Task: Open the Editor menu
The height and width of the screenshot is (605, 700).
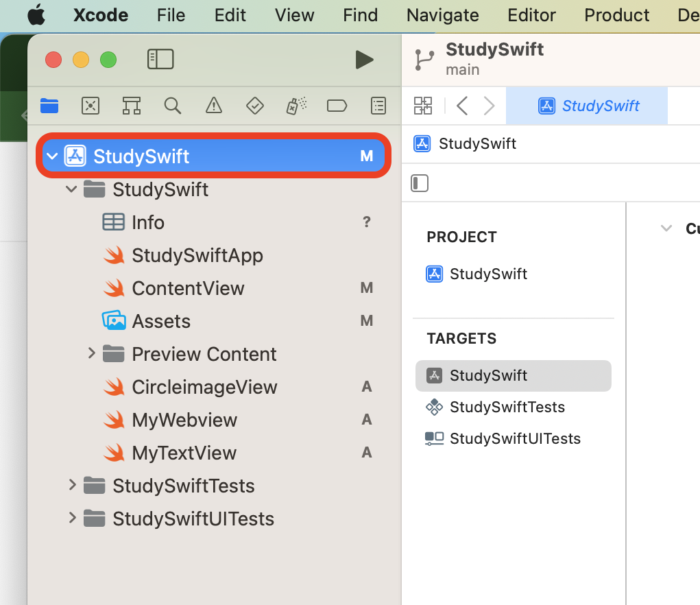Action: (x=531, y=15)
